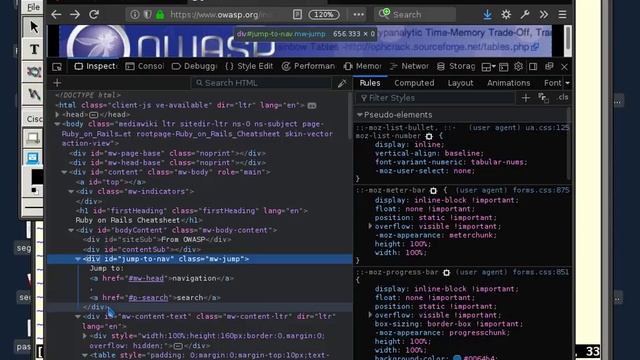Image resolution: width=640 pixels, height=360 pixels.
Task: Toggle the .cls class panel button
Action: point(563,98)
